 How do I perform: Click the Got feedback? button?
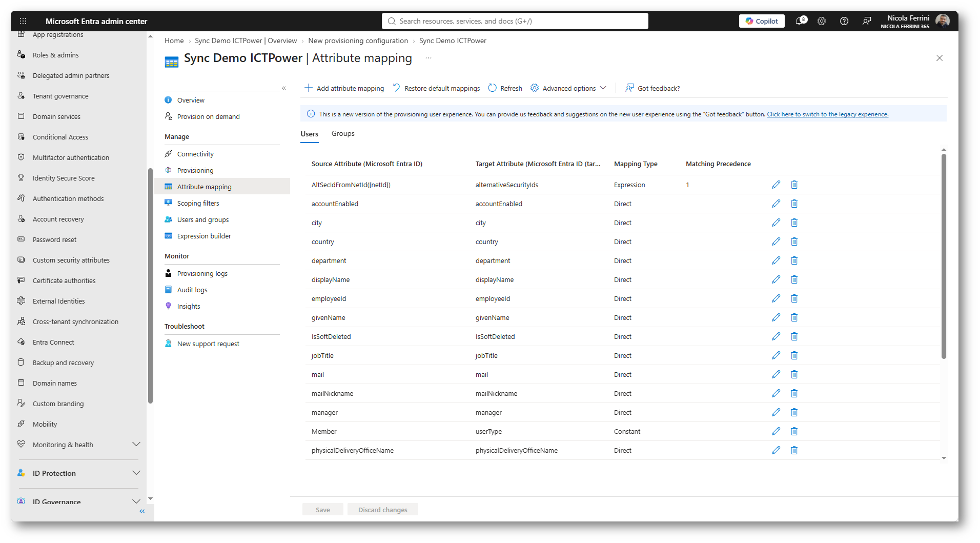click(x=652, y=88)
